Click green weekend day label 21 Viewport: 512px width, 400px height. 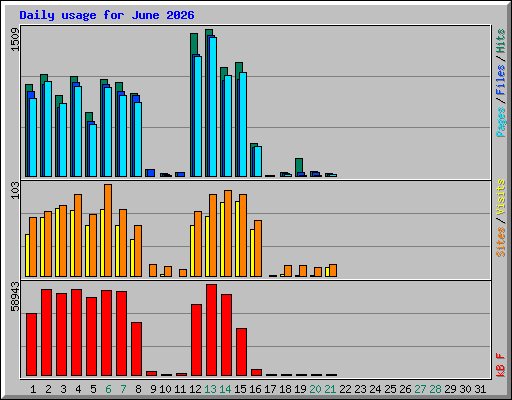tap(330, 389)
